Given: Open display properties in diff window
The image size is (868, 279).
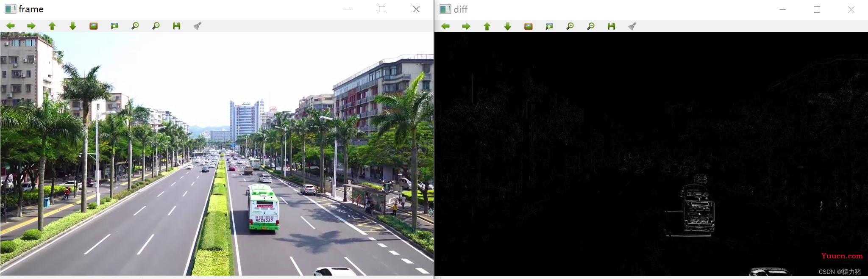Looking at the screenshot, I should (x=632, y=26).
